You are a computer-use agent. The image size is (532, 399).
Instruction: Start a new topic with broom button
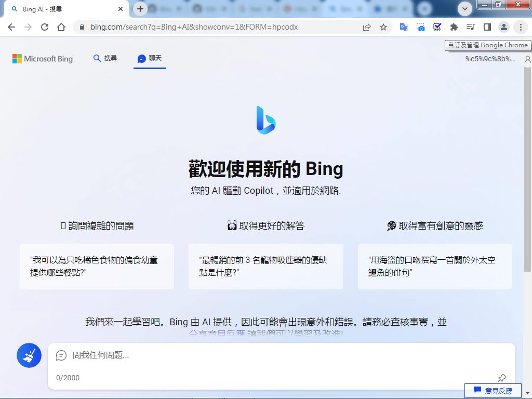[29, 355]
